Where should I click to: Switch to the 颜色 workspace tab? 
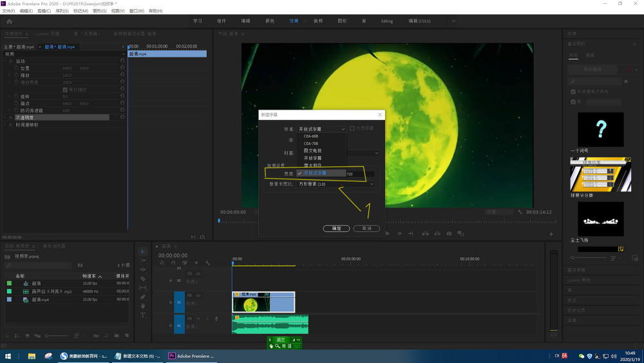coord(270,21)
